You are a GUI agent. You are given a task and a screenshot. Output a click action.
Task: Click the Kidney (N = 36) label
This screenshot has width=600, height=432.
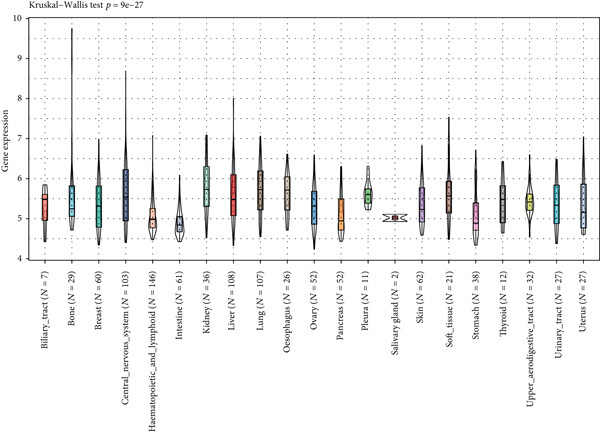click(x=206, y=303)
